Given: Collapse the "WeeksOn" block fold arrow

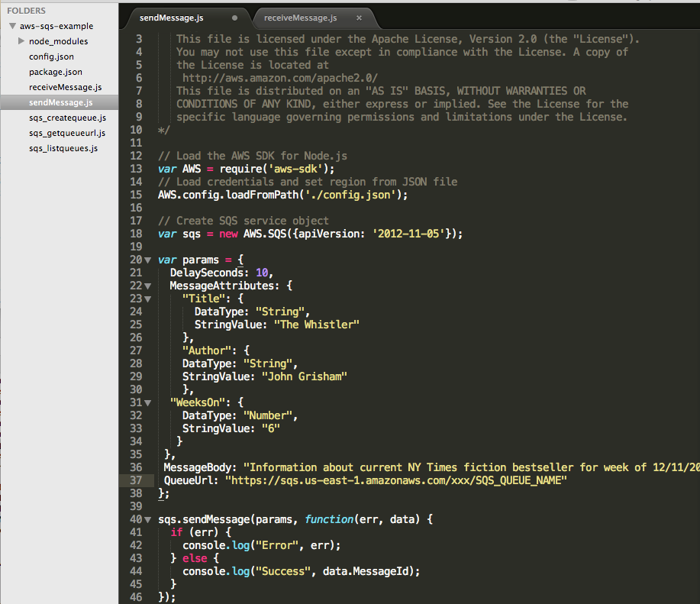Looking at the screenshot, I should coord(148,402).
